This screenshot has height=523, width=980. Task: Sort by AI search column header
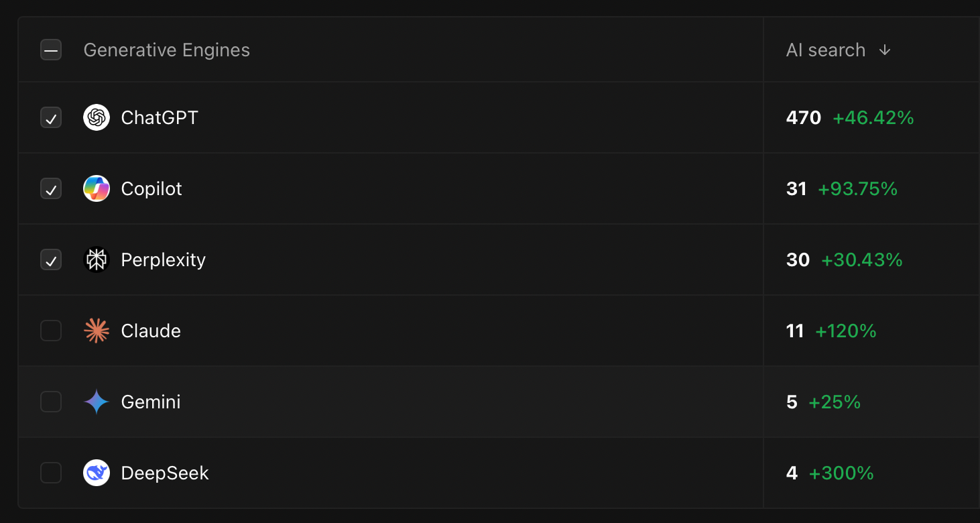826,50
